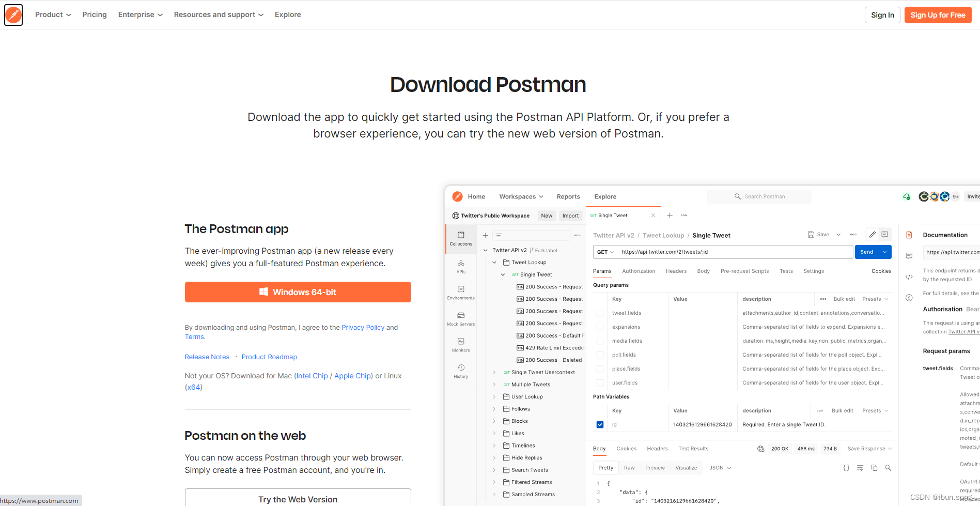Viewport: 980px width, 506px height.
Task: Switch to the Tests tab
Action: pos(786,271)
